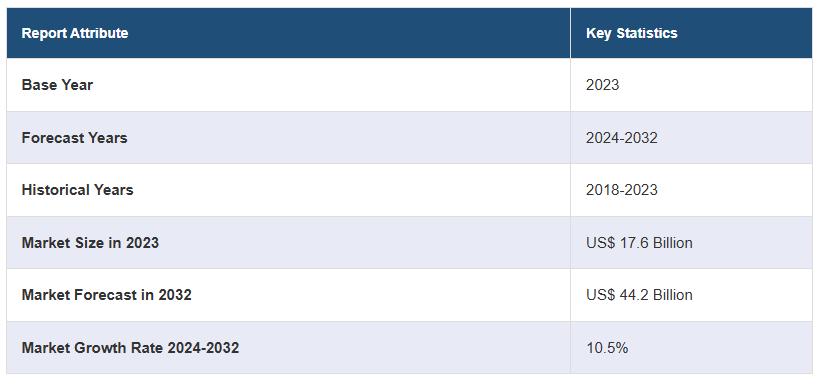Click the word Attribute in the header

pos(99,33)
